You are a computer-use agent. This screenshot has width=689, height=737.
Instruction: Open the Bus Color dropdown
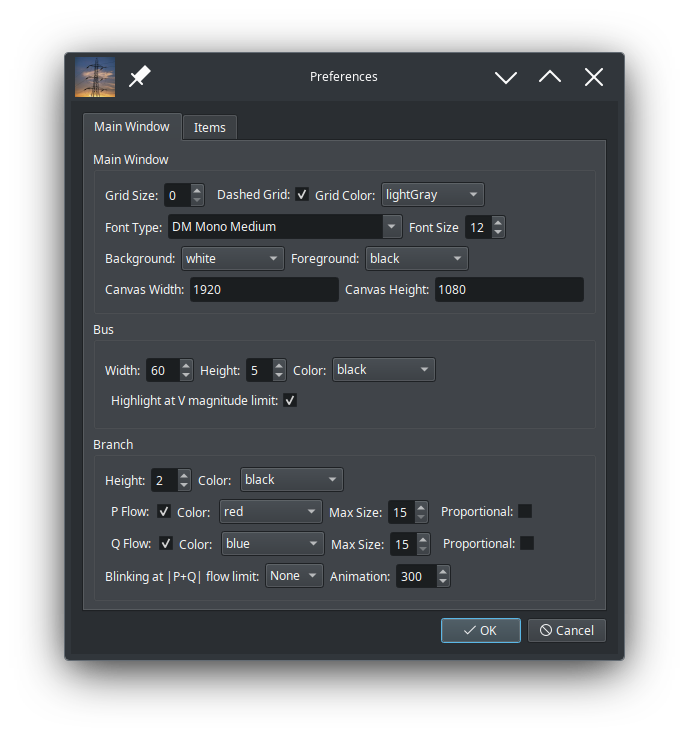[384, 370]
